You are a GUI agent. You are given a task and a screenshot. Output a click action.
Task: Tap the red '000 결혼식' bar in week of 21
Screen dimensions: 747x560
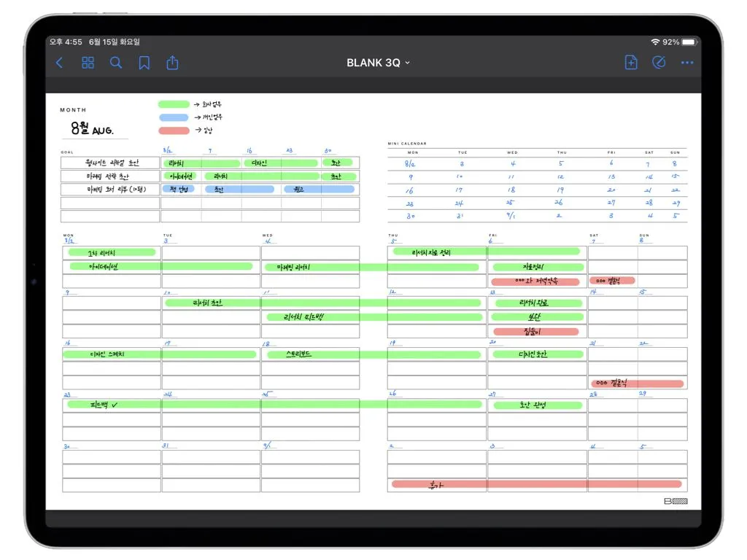pos(638,384)
